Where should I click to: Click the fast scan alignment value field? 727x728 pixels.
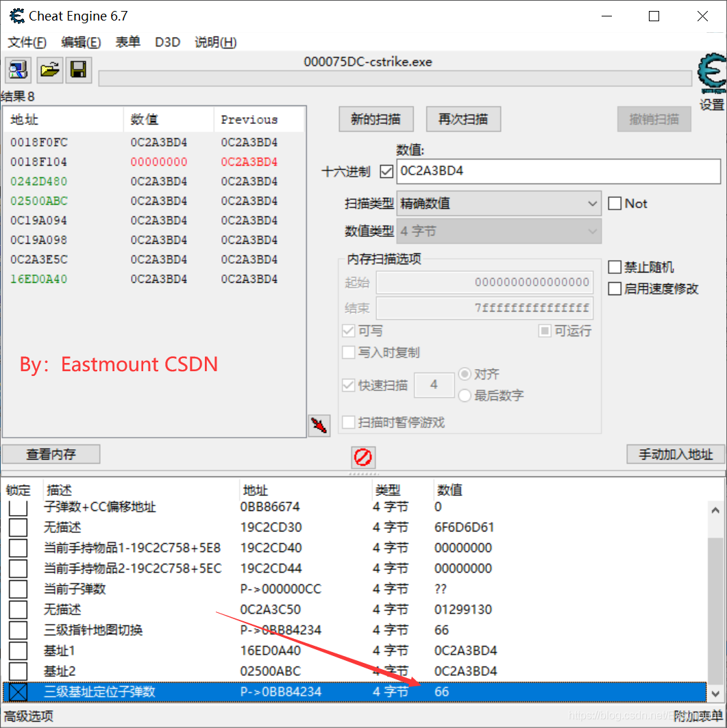[x=434, y=385]
